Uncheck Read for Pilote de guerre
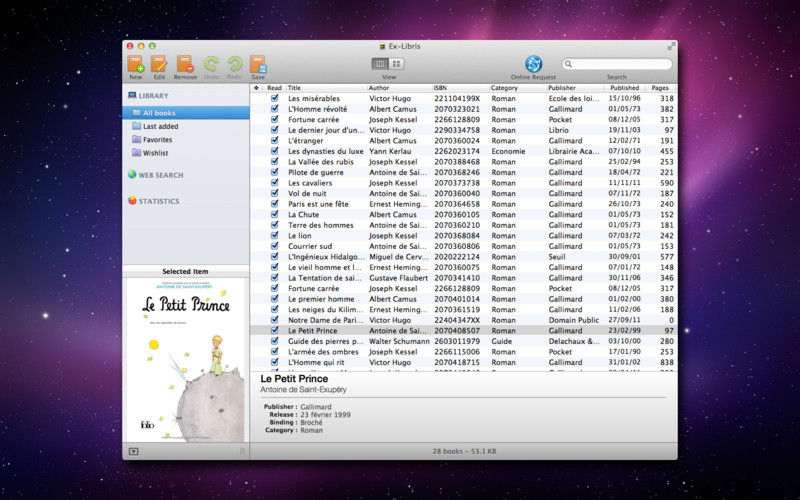This screenshot has width=800, height=500. pyautogui.click(x=274, y=172)
